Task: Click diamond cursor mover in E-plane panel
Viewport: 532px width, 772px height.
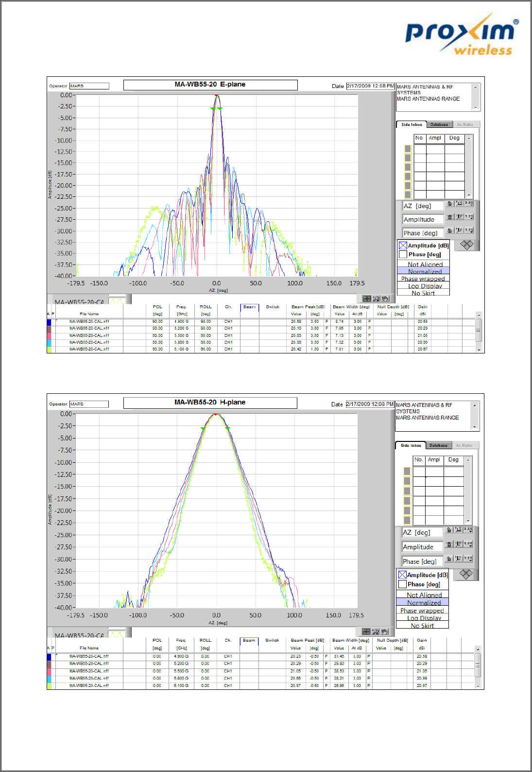Action: click(x=467, y=245)
